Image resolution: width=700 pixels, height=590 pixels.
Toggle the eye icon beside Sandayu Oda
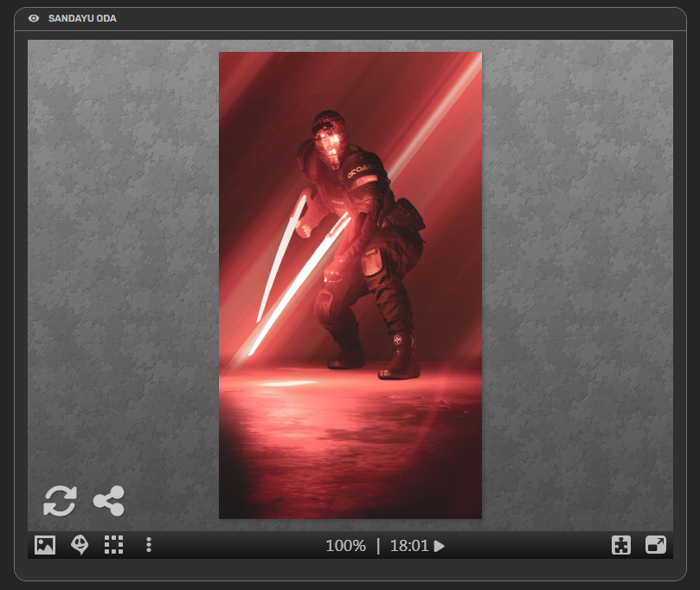[x=34, y=18]
